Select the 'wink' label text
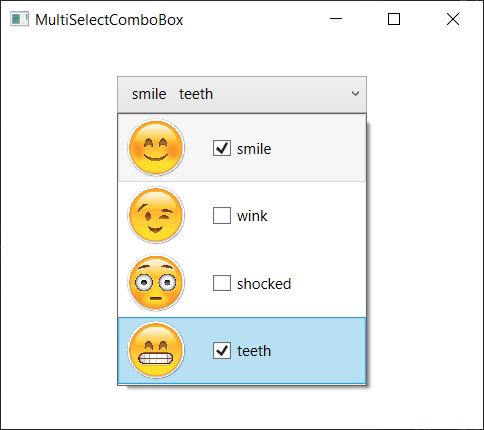The image size is (484, 430). (252, 216)
